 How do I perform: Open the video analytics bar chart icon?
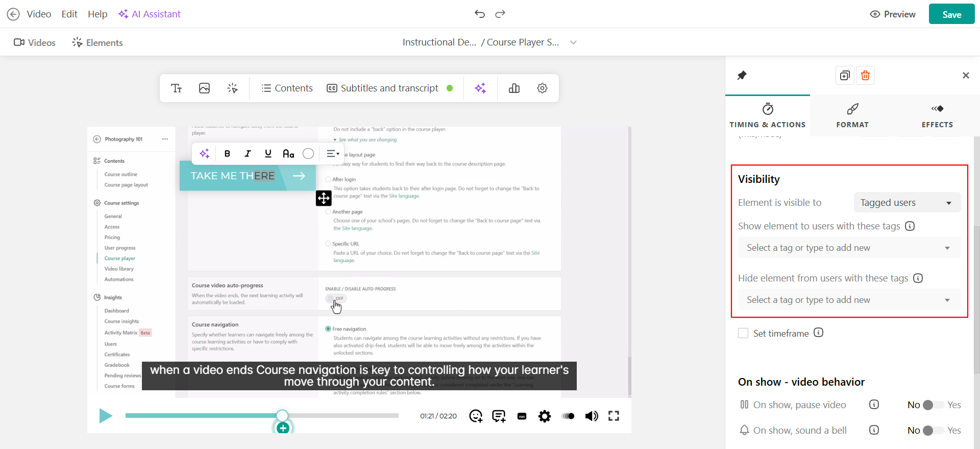click(x=514, y=88)
